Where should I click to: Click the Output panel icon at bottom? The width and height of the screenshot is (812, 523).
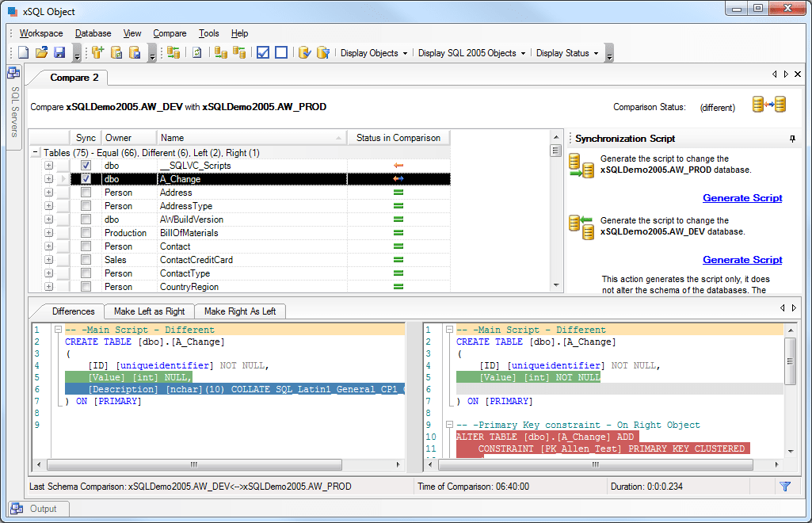[17, 509]
